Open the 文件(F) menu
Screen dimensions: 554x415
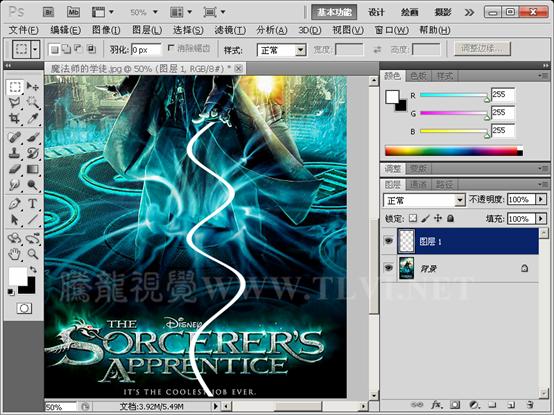coord(24,30)
